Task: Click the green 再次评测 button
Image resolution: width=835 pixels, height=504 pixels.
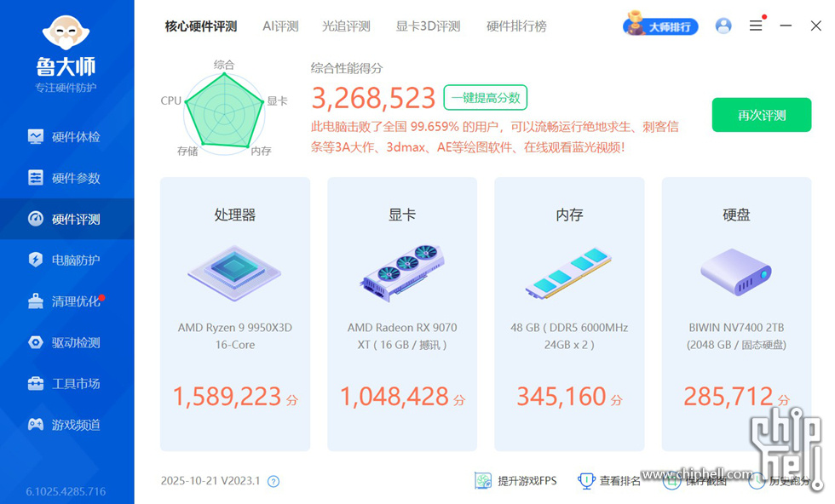Action: tap(761, 116)
